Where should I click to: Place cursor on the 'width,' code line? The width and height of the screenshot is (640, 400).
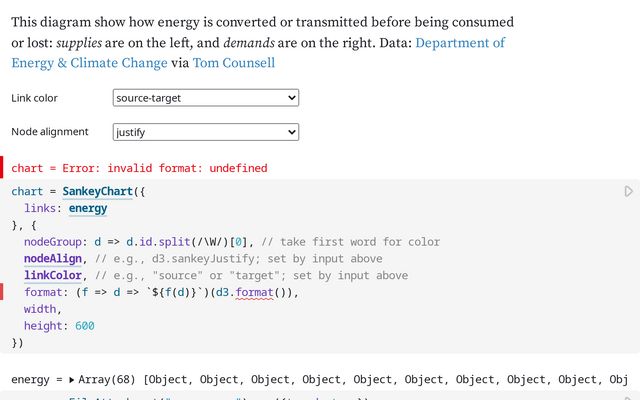point(42,309)
